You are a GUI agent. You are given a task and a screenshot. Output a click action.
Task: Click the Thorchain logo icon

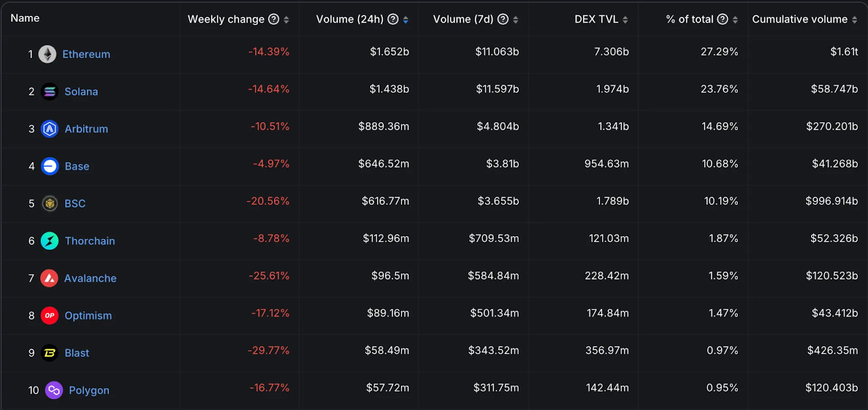tap(50, 241)
